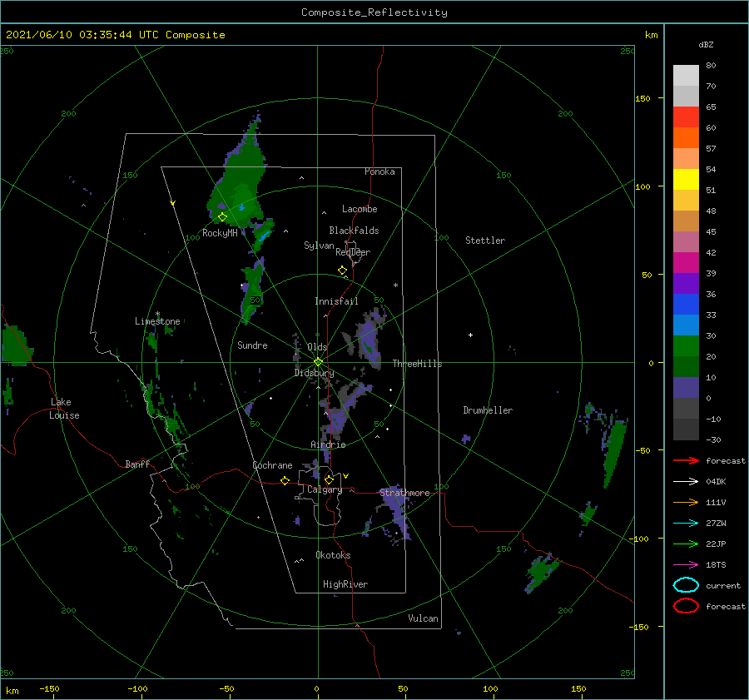This screenshot has width=749, height=700.
Task: Click the Airdrie label
Action: pyautogui.click(x=328, y=444)
